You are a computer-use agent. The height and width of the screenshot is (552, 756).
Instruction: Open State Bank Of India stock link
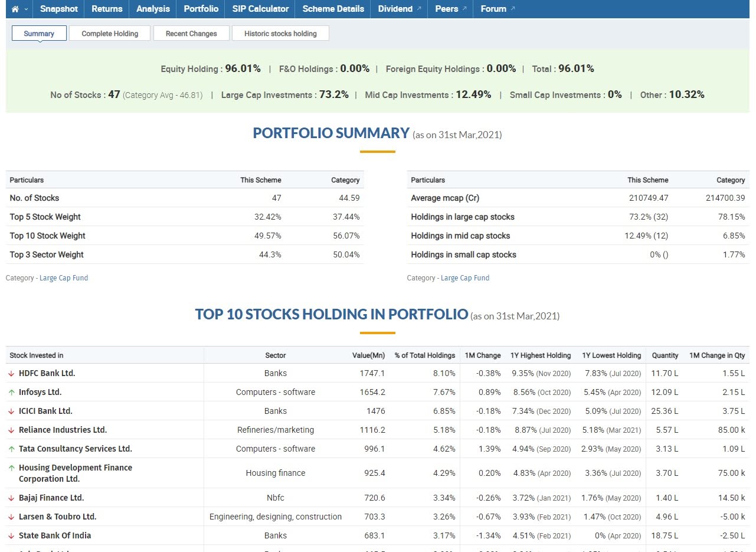(55, 535)
